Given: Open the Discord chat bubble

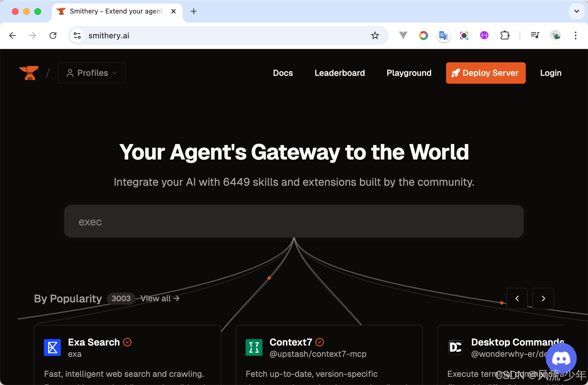Looking at the screenshot, I should click(561, 358).
